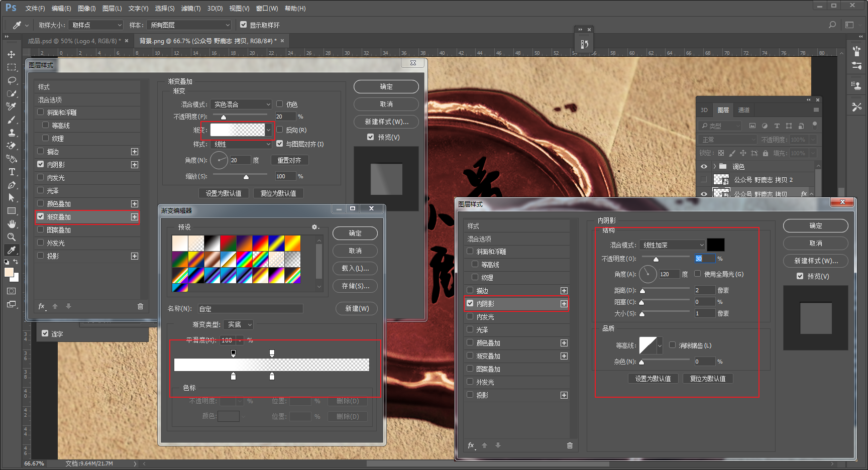This screenshot has height=470, width=868.
Task: Toggle 预览(V) in left Layer Style dialog
Action: click(370, 137)
